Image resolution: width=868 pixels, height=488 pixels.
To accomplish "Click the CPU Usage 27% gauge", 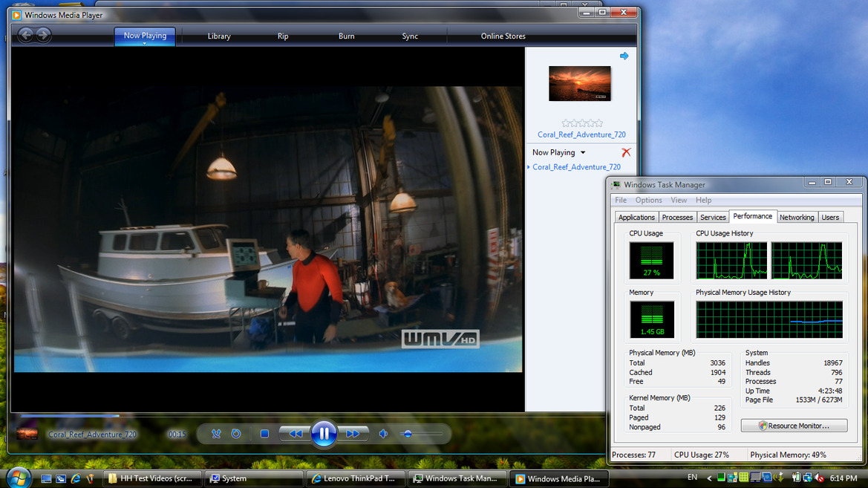I will (651, 260).
